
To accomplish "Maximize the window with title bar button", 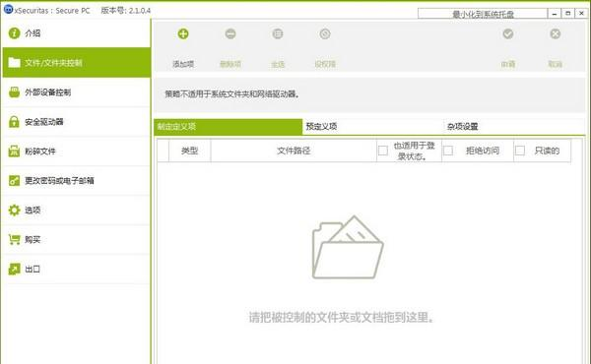I will 567,14.
